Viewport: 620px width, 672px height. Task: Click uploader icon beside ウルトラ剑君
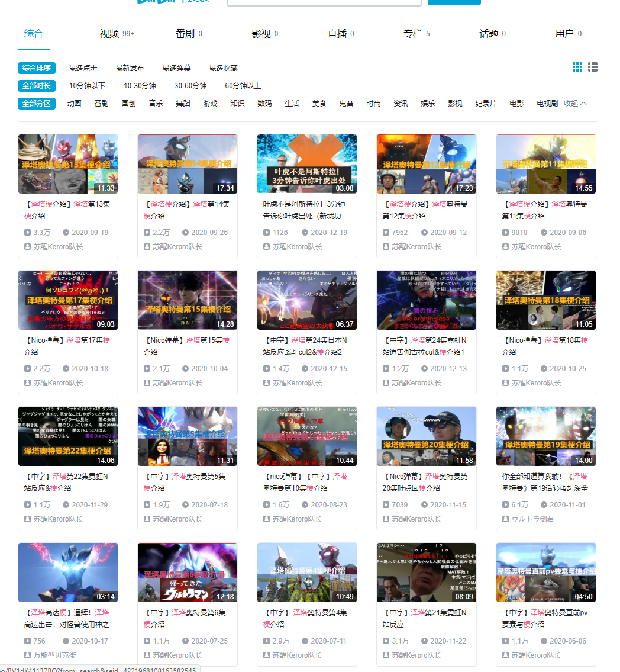[505, 519]
